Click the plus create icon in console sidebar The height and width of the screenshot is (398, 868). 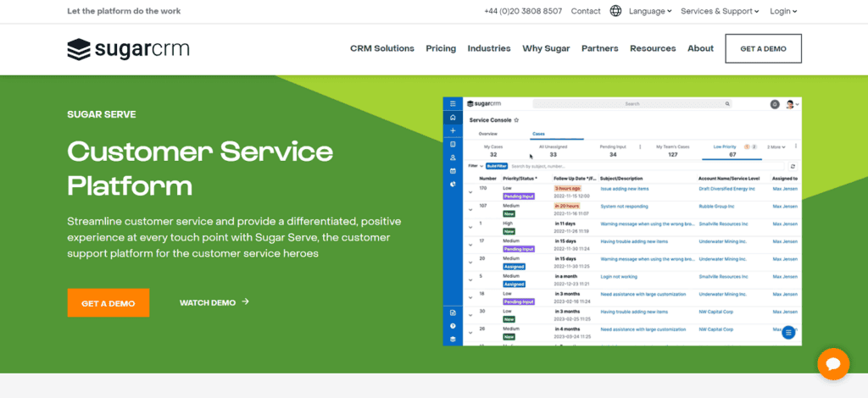coord(453,130)
